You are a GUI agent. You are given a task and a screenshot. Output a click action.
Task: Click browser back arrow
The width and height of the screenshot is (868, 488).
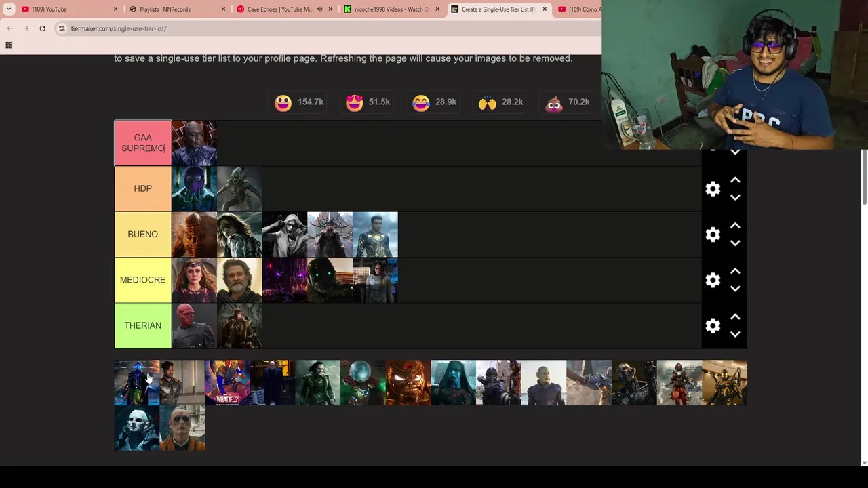click(x=10, y=28)
